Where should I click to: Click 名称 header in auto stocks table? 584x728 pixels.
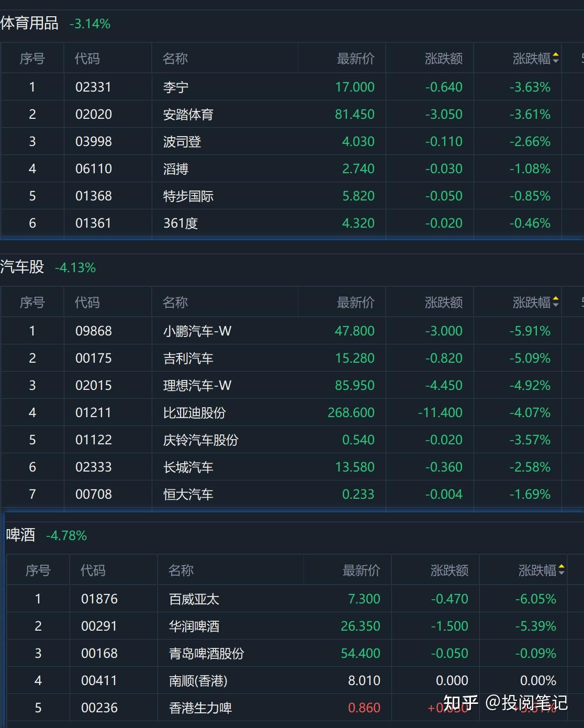click(175, 303)
